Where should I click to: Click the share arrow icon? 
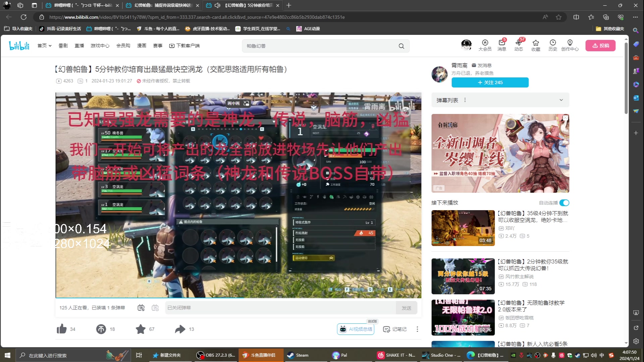point(180,329)
